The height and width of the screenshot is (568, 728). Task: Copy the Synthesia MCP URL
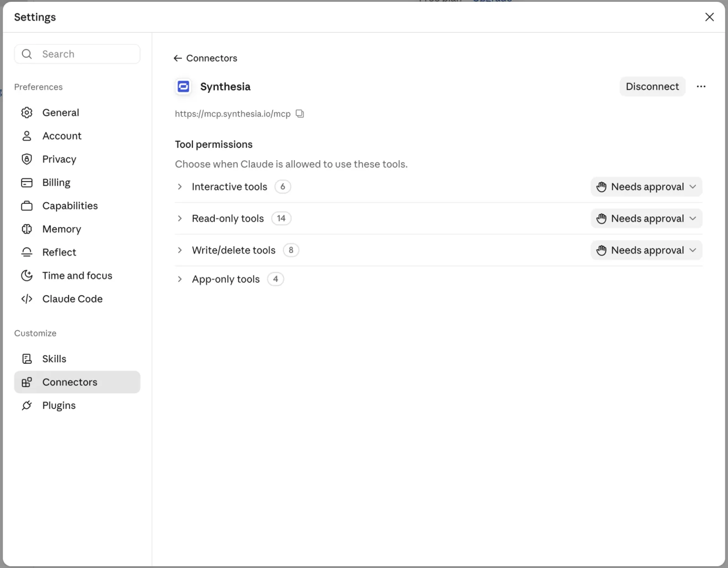point(300,114)
